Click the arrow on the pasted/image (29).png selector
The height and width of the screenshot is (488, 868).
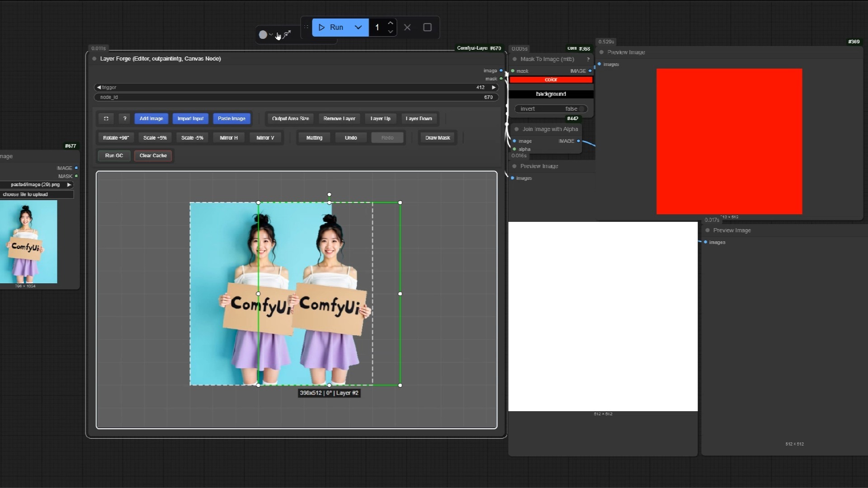(69, 184)
